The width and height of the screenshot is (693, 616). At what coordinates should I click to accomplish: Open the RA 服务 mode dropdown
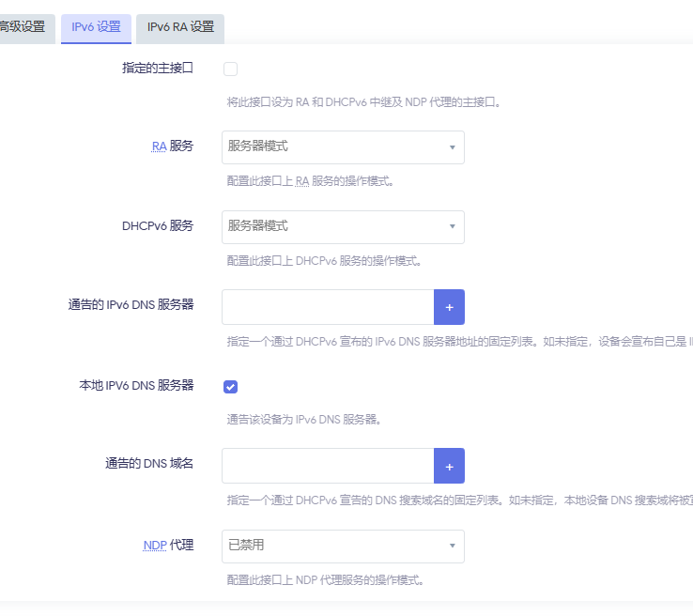[x=343, y=146]
